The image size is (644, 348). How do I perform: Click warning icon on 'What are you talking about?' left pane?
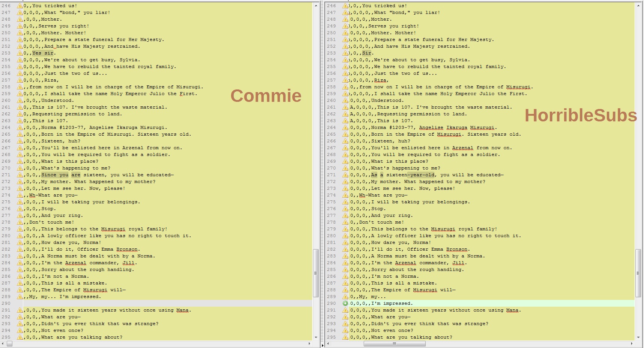click(20, 337)
